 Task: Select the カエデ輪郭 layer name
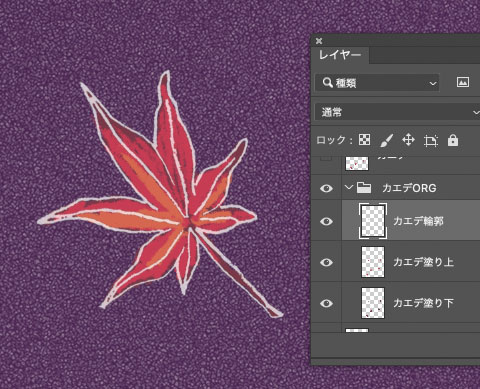[x=418, y=221]
